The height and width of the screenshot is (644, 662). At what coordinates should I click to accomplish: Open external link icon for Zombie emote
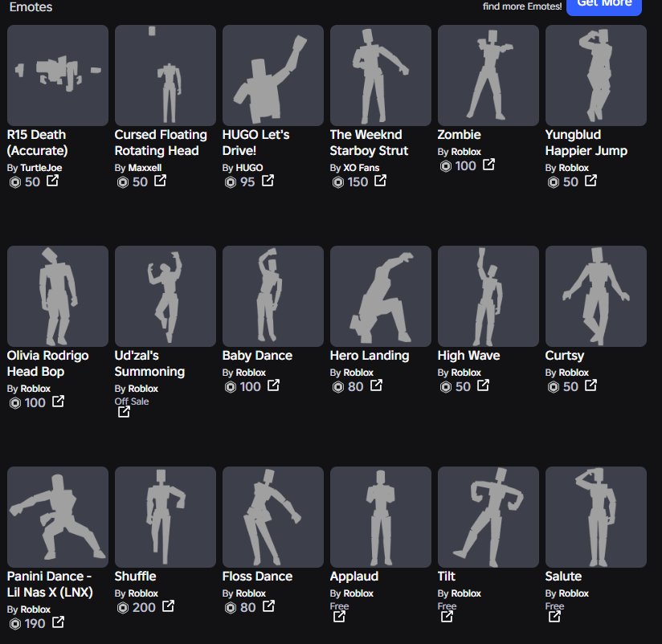488,165
